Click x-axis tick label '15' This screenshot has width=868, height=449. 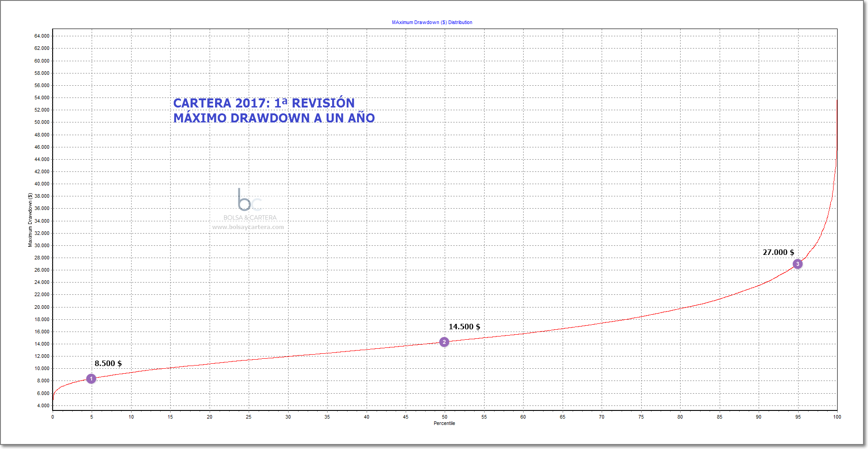click(x=170, y=417)
